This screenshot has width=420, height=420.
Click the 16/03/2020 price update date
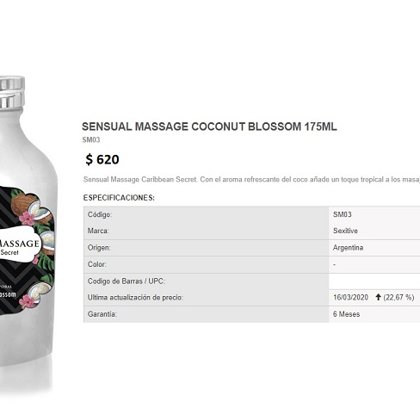[351, 297]
